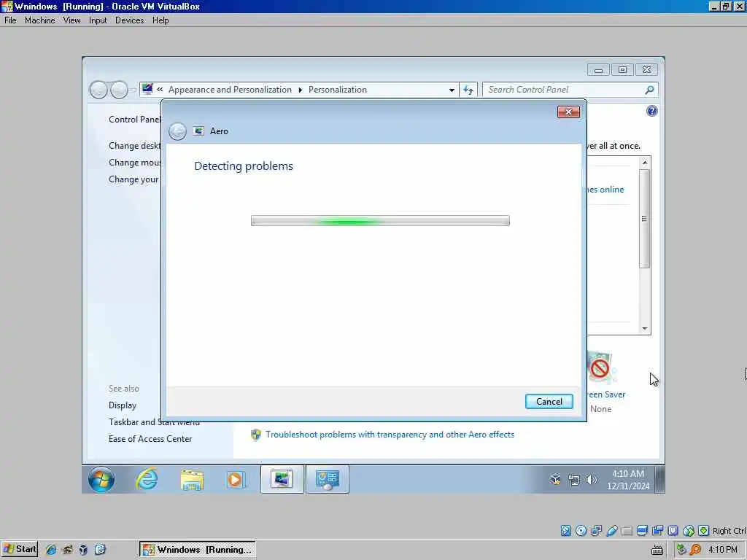Click the Aero title icon in the dialog
Screen dimensions: 747x560
(198, 131)
